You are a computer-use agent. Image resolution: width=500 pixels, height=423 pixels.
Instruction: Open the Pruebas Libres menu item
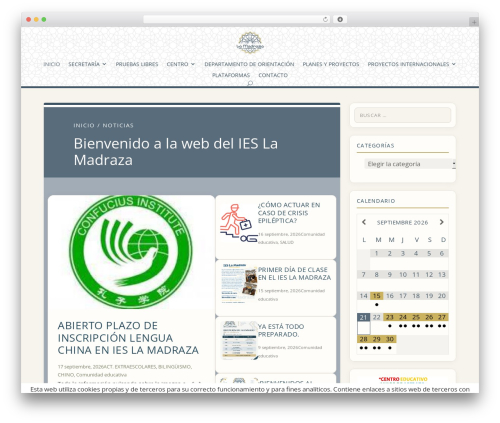click(x=137, y=64)
